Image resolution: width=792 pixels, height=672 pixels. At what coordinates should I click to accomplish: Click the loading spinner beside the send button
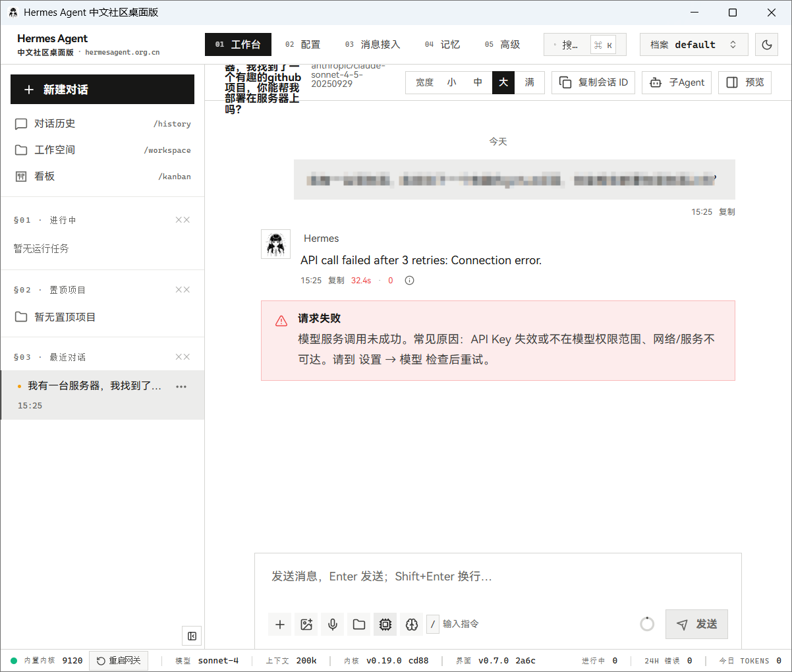647,624
